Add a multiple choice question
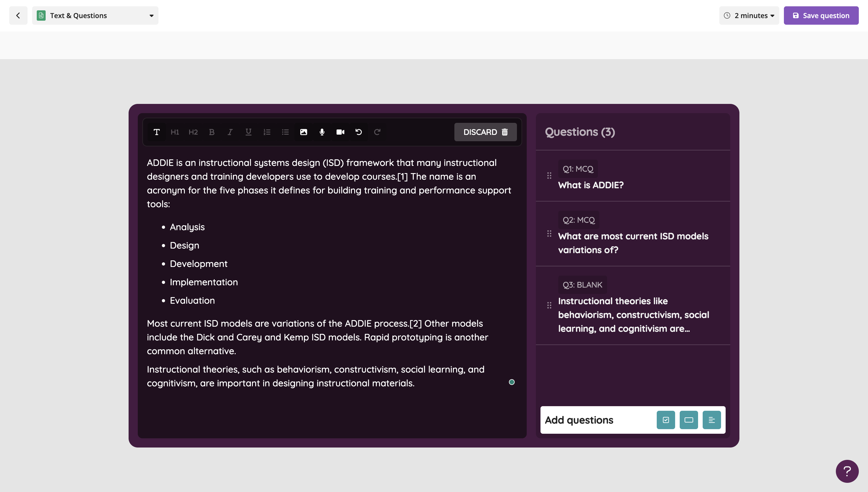 (x=666, y=420)
